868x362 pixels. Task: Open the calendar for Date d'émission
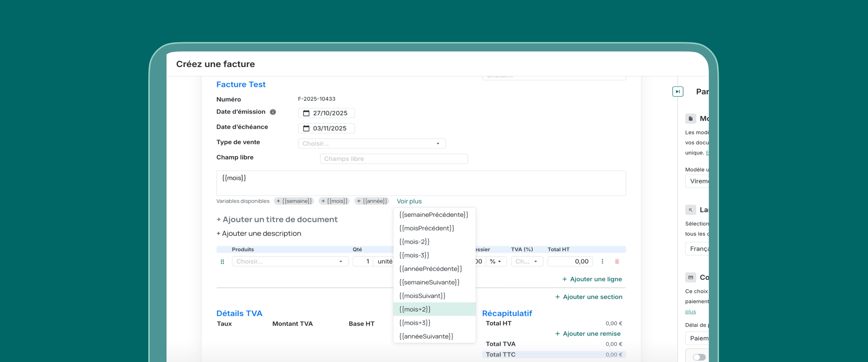click(x=306, y=113)
